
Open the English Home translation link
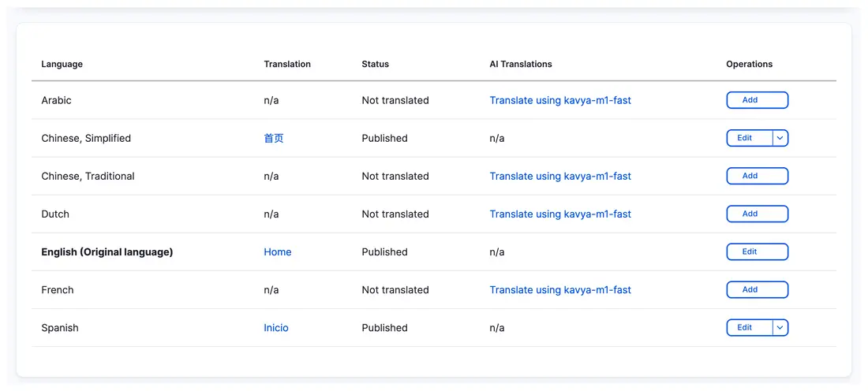click(277, 252)
